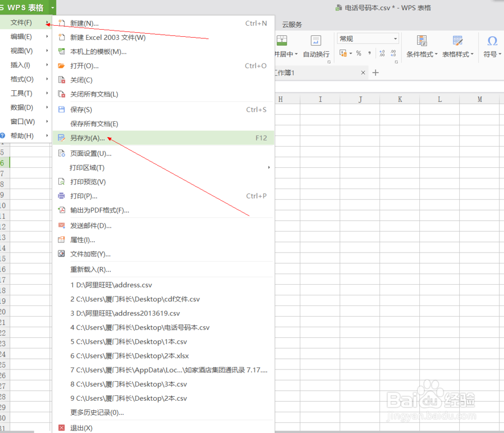504x433 pixels.
Task: Click the thousands comma style icon
Action: click(x=369, y=53)
